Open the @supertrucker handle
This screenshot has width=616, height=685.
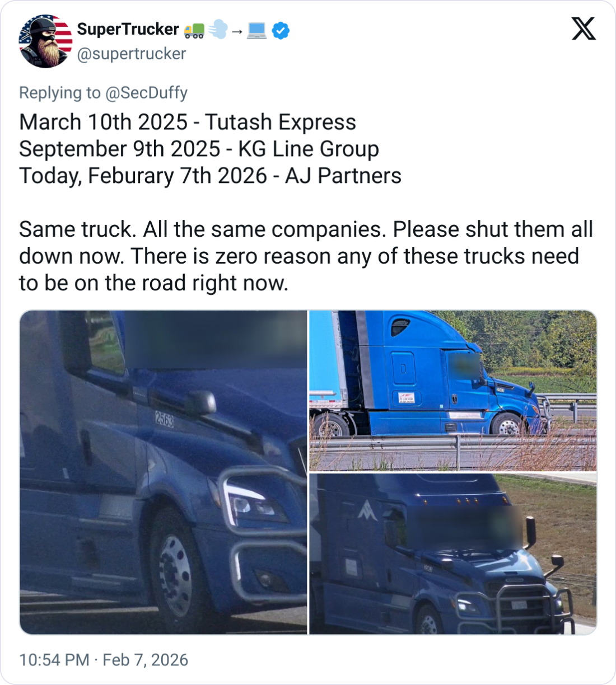pos(131,54)
